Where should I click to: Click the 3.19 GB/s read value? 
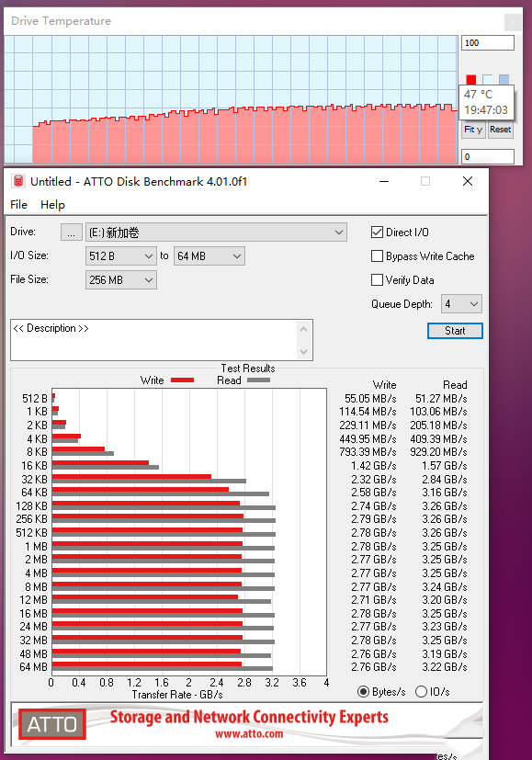coord(445,653)
